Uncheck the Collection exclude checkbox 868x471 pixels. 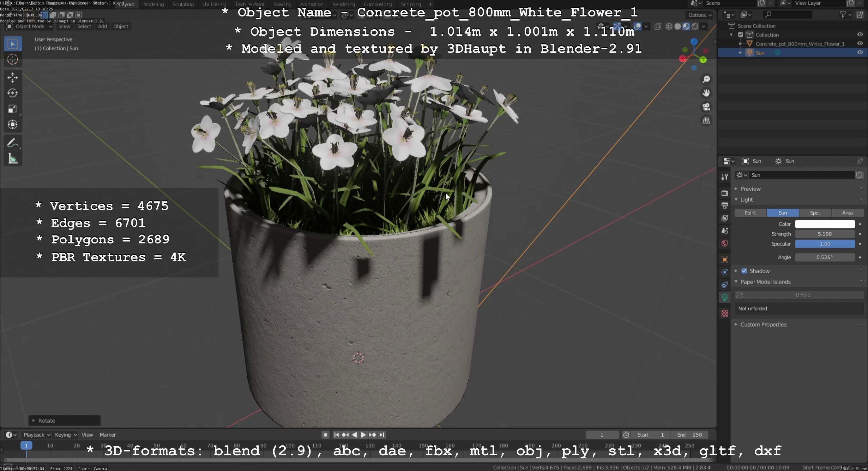click(x=741, y=35)
